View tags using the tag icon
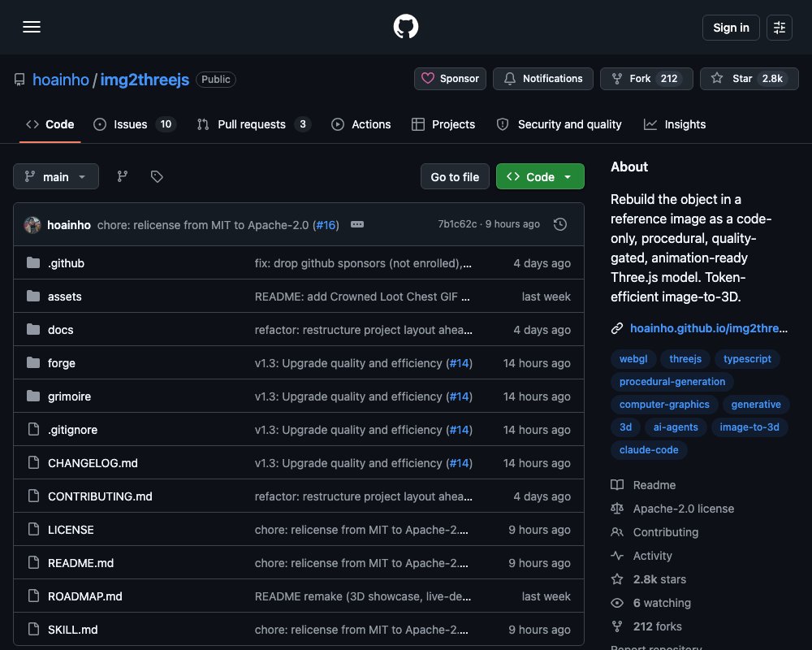812x650 pixels. (157, 177)
